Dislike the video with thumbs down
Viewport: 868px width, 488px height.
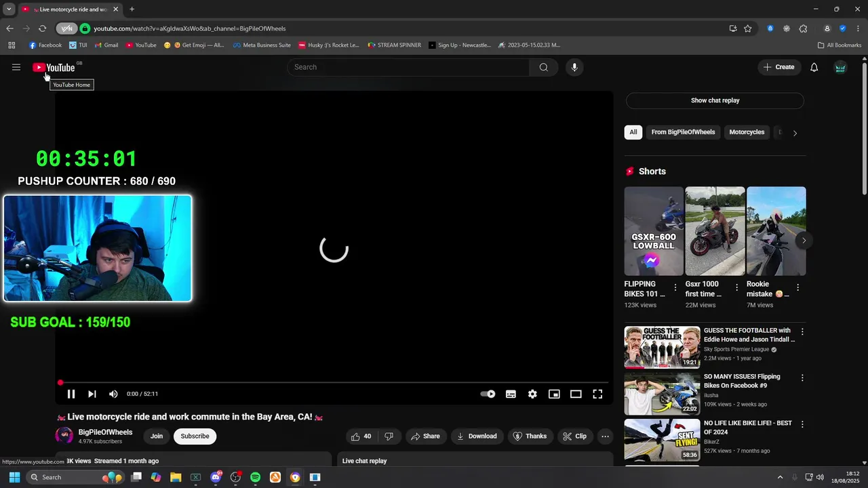pyautogui.click(x=389, y=436)
